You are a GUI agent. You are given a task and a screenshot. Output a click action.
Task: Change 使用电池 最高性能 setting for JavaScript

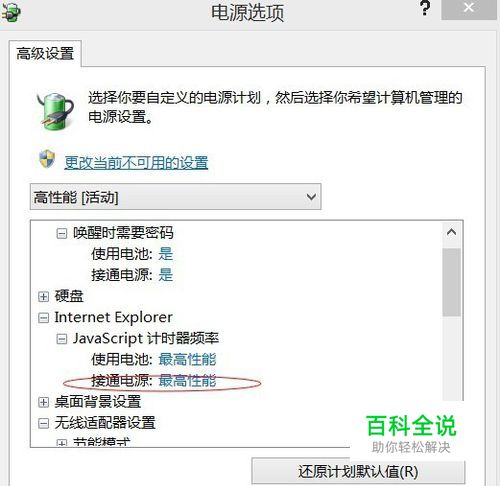click(x=187, y=360)
